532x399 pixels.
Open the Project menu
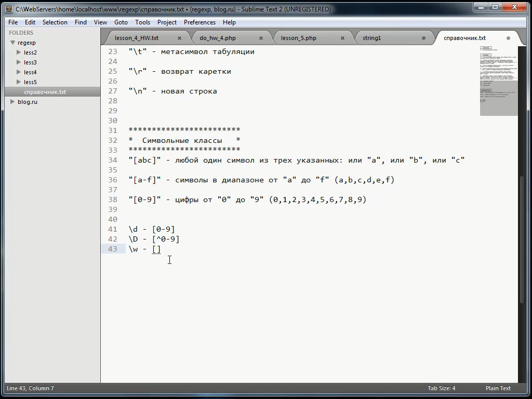(x=167, y=22)
